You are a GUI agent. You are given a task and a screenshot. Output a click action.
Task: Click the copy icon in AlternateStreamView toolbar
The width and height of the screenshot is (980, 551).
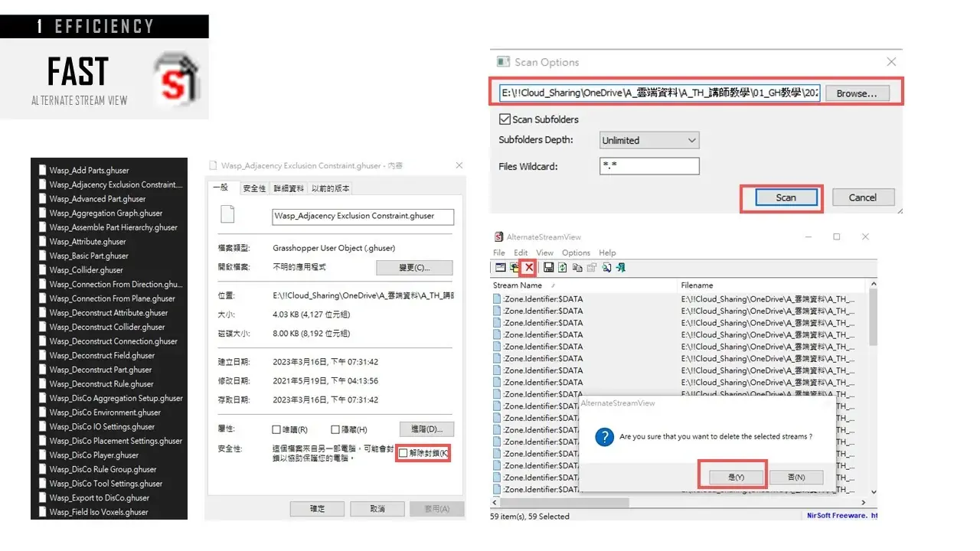(577, 267)
